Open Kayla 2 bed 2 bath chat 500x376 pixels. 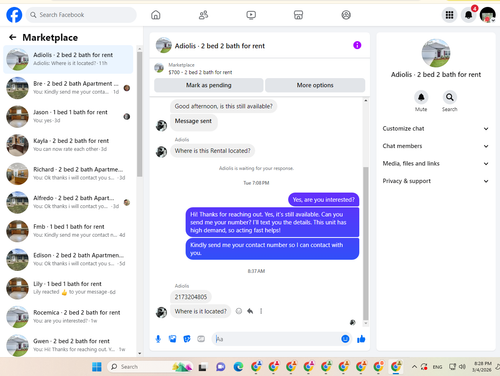point(68,145)
